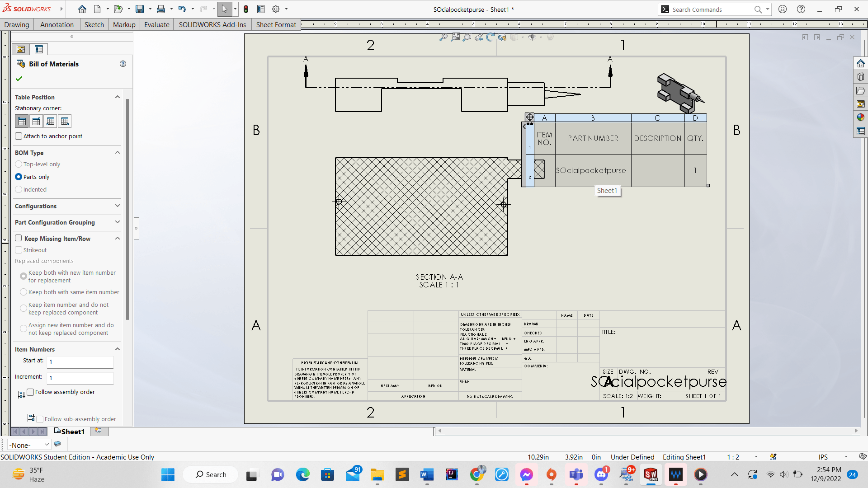The height and width of the screenshot is (488, 868).
Task: Enable the Keep Missing Item/Row checkbox
Action: pyautogui.click(x=19, y=238)
